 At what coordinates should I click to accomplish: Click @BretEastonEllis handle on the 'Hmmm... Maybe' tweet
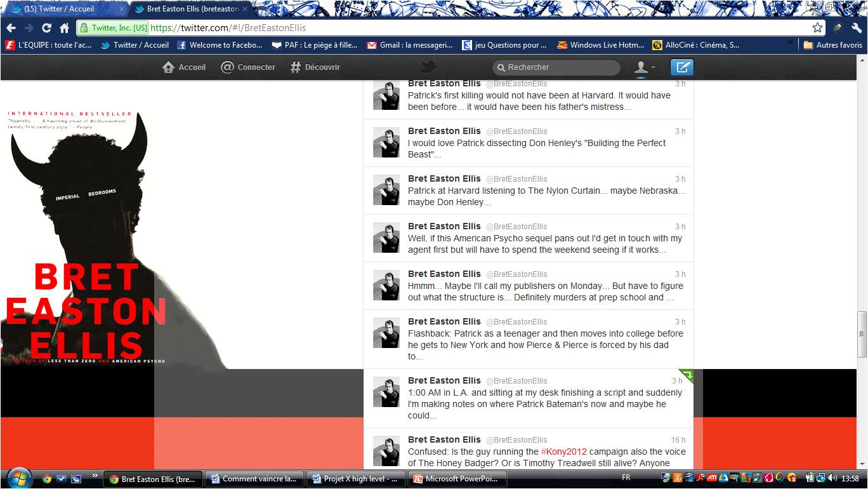click(516, 274)
